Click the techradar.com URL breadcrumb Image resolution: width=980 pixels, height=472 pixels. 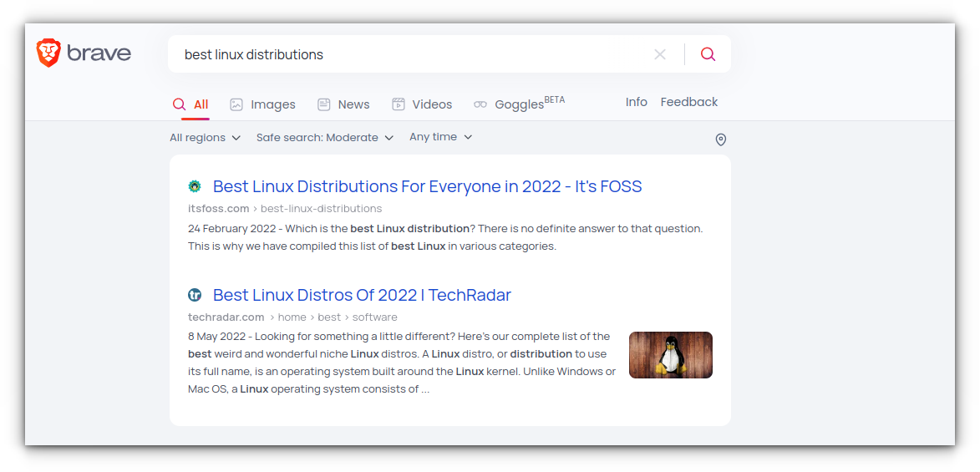(x=292, y=317)
